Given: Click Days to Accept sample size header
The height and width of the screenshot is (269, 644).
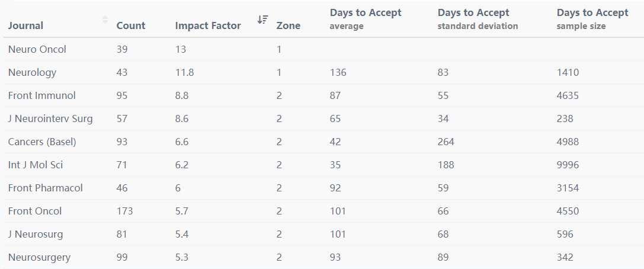Looking at the screenshot, I should (592, 19).
